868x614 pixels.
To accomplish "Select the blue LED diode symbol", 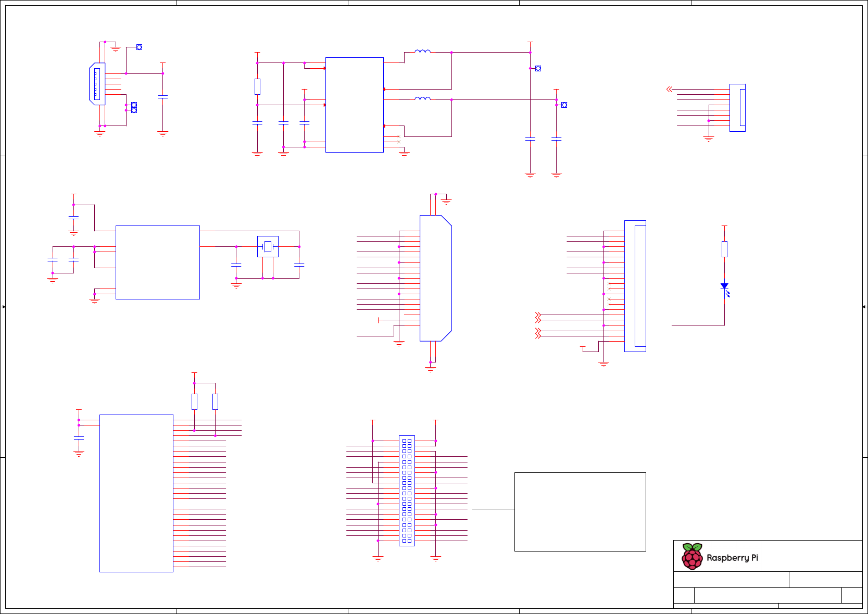I will [x=724, y=287].
